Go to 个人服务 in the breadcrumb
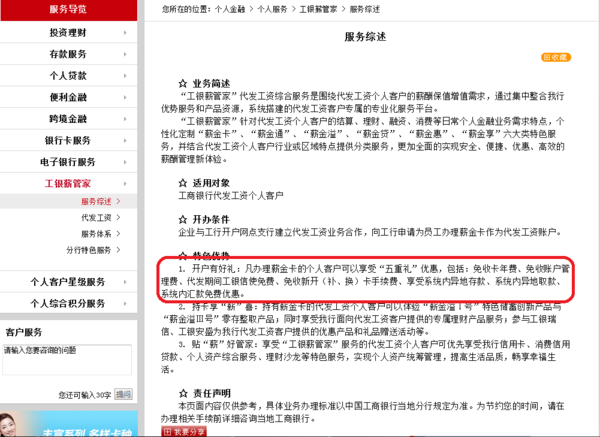The width and height of the screenshot is (600, 437). tap(272, 9)
